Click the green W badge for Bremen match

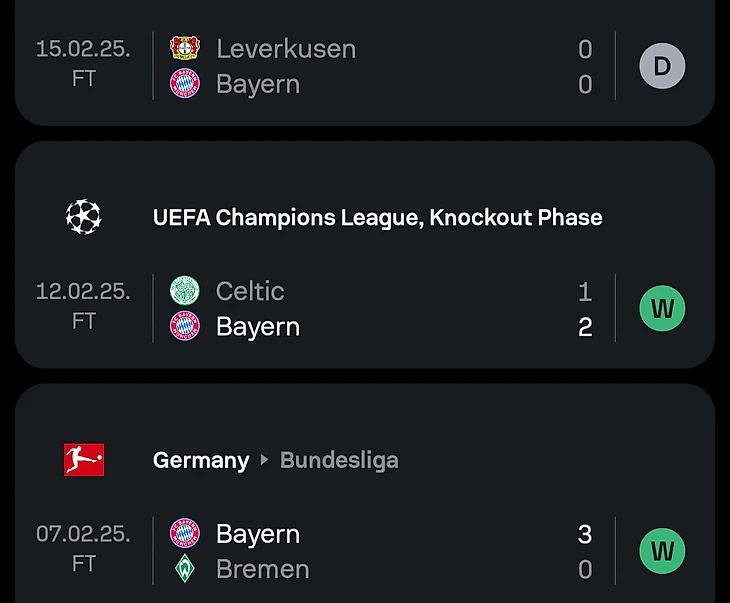point(662,551)
